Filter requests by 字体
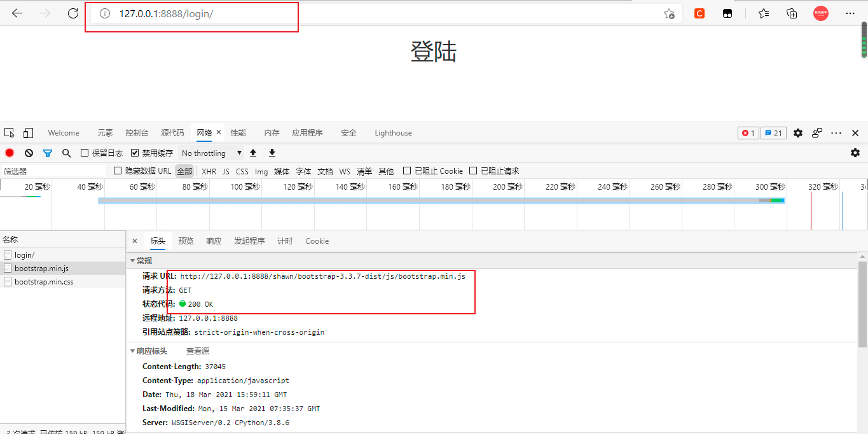Image resolution: width=868 pixels, height=434 pixels. click(x=303, y=171)
